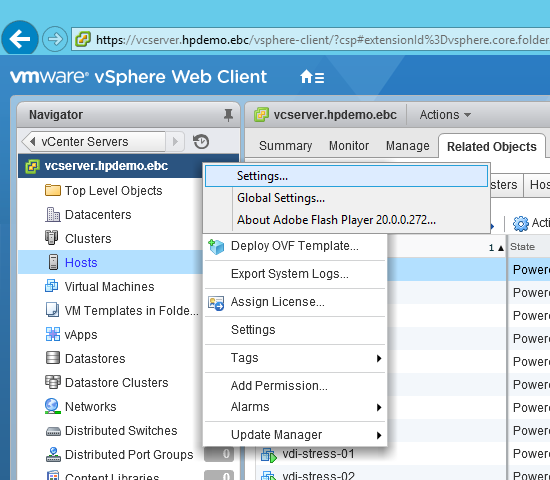Click the browser back arrow button
This screenshot has height=480, width=550.
point(20,39)
